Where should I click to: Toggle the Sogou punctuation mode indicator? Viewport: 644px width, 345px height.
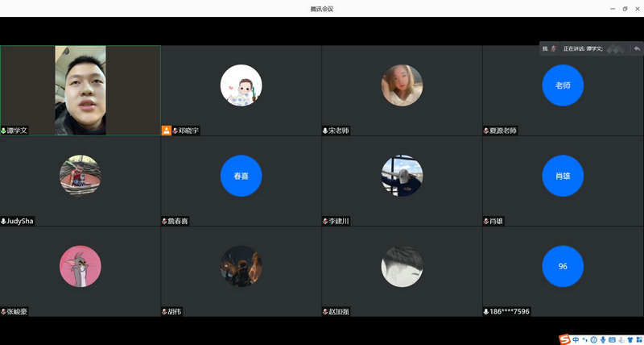coord(585,340)
